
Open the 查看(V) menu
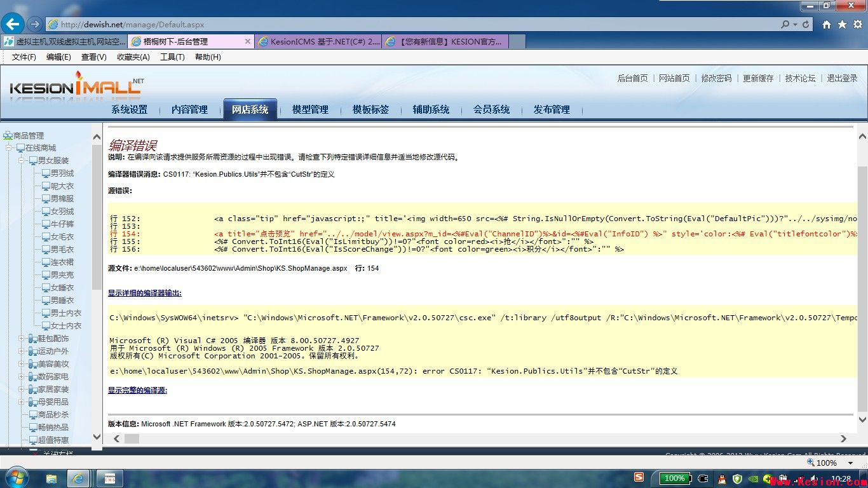tap(94, 57)
